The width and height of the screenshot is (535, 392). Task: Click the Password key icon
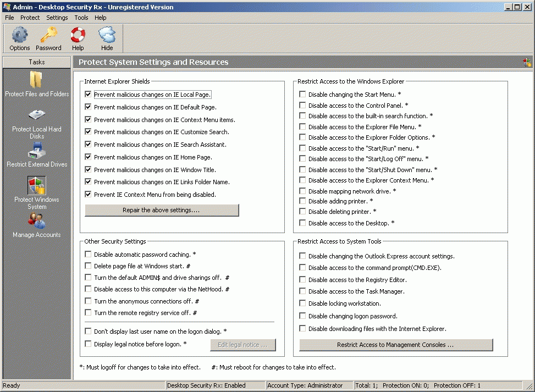pos(49,35)
